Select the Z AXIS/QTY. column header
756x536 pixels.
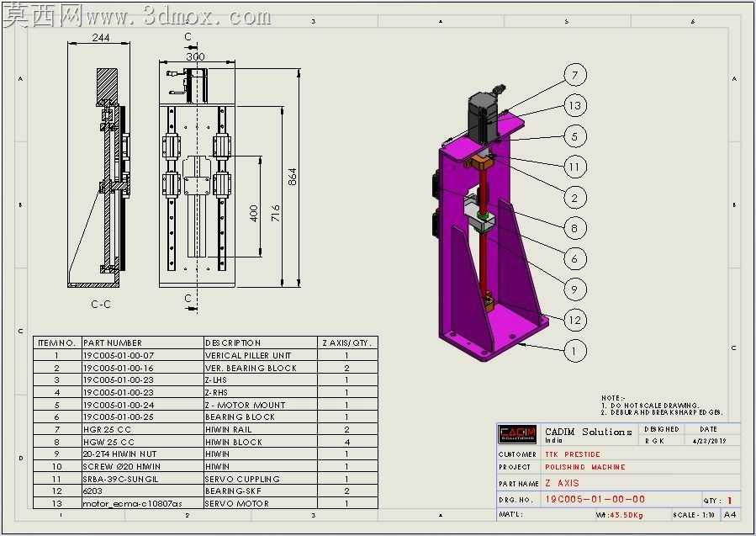pyautogui.click(x=347, y=343)
